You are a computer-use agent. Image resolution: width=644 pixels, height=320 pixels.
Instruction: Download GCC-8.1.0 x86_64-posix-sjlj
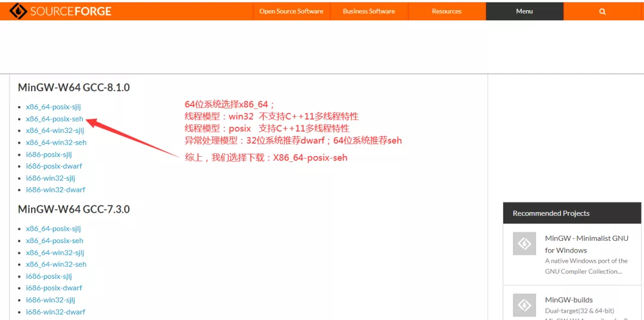[x=54, y=107]
